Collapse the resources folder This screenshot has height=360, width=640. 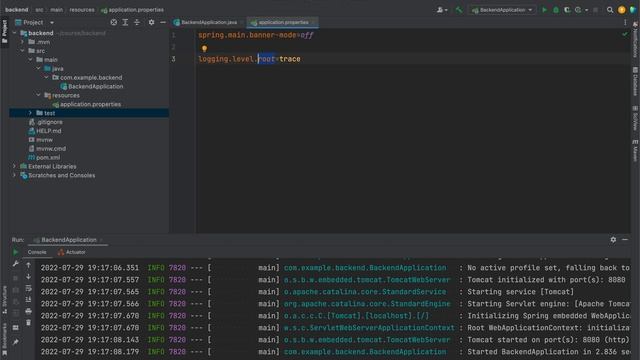[x=39, y=95]
